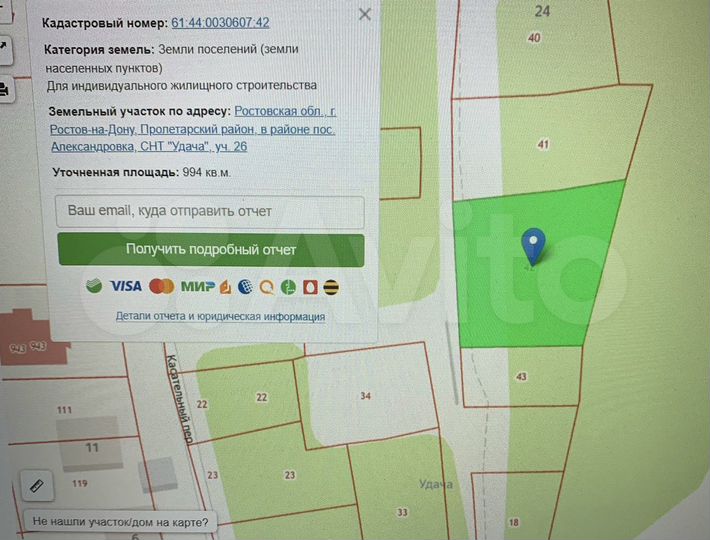Click the Удача label on the map

[435, 484]
